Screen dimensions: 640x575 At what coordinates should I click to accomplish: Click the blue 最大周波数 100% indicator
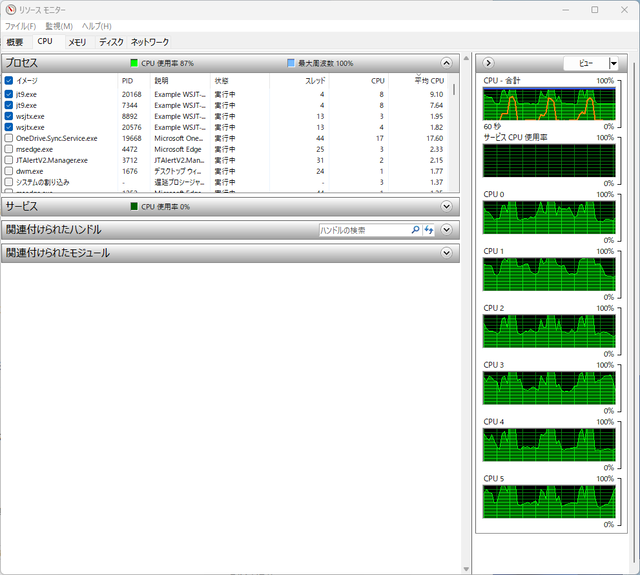291,63
